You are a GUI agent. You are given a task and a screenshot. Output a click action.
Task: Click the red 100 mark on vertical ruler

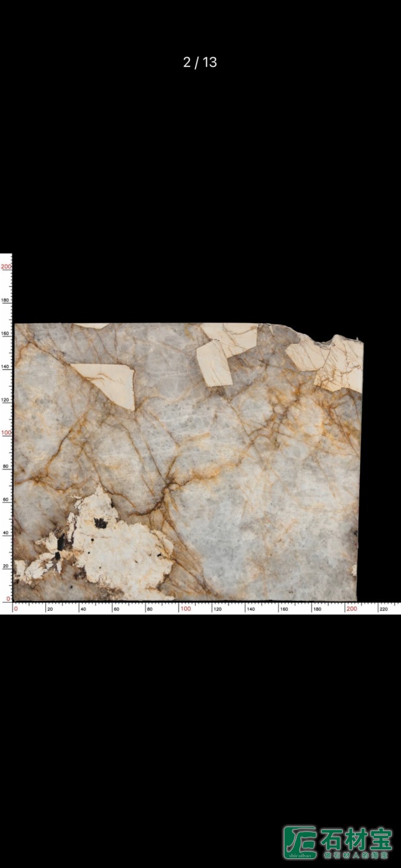coord(6,433)
